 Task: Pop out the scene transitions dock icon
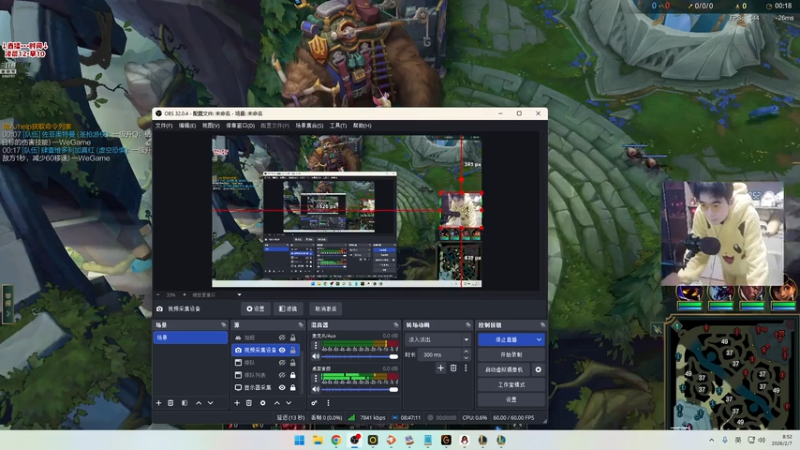click(468, 325)
